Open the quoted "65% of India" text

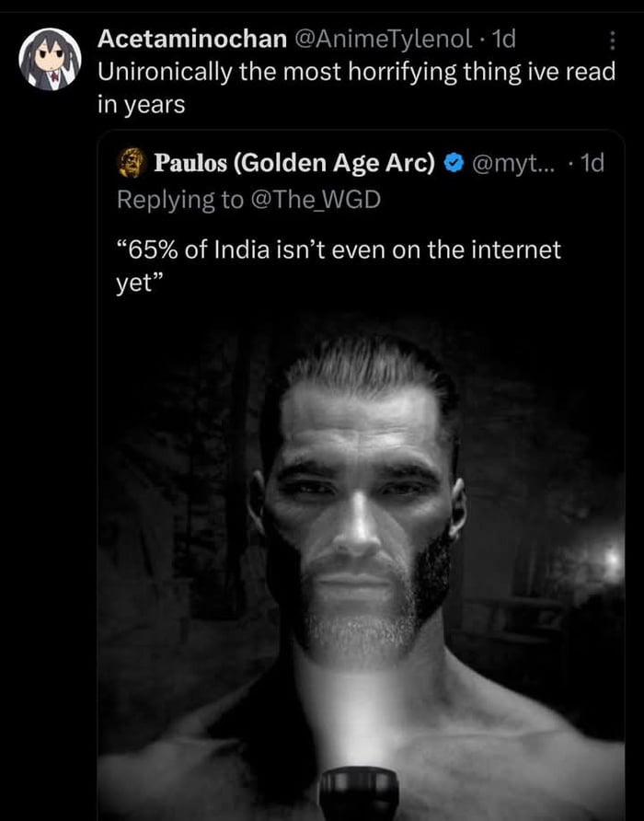click(339, 249)
